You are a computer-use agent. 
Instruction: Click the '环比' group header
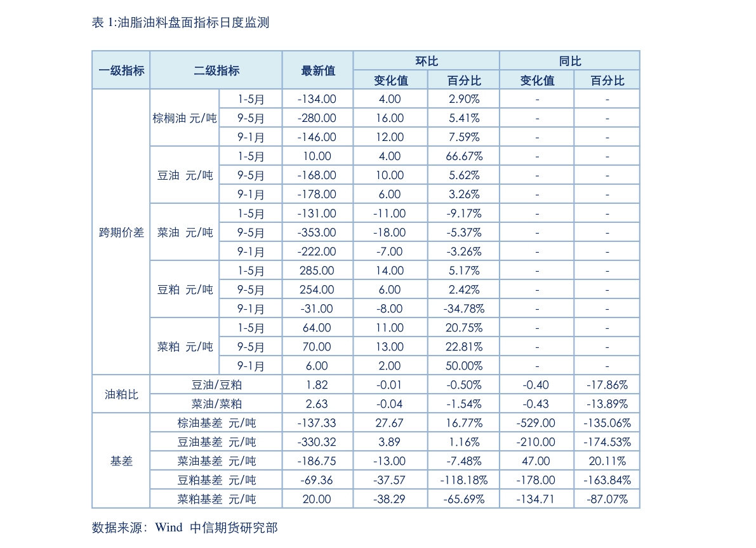[x=427, y=61]
